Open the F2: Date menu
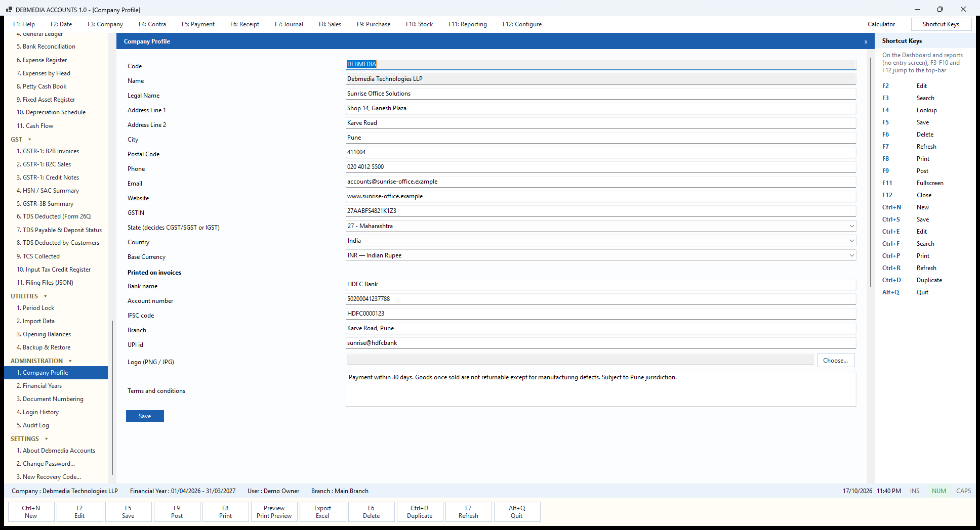Image resolution: width=980 pixels, height=530 pixels. coord(61,24)
